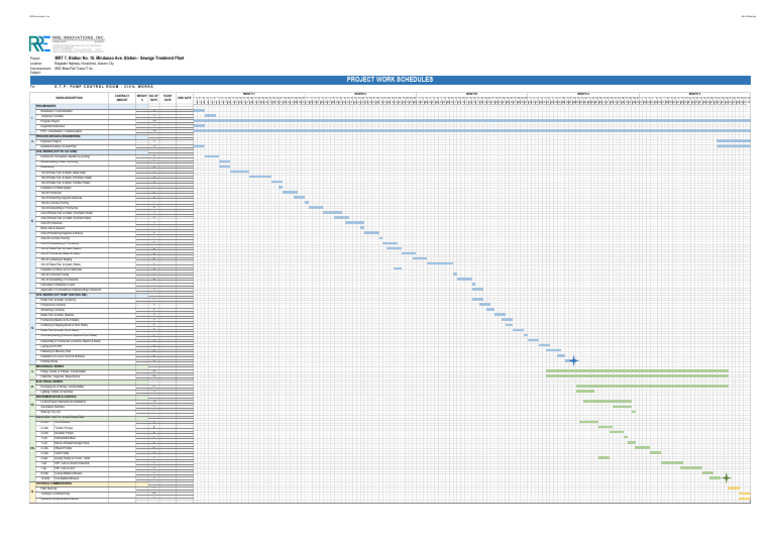Select the Electrical Works section header row
The width and height of the screenshot is (768, 543).
92,381
